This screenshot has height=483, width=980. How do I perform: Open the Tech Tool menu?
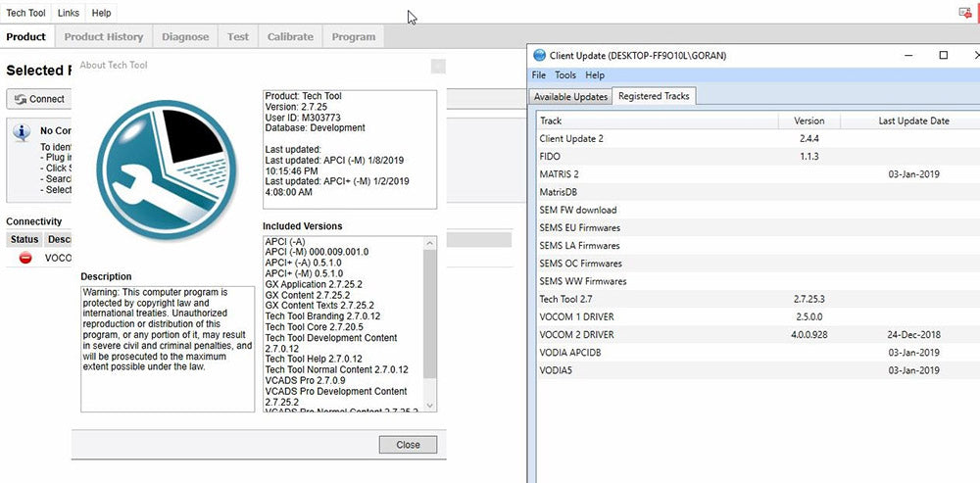click(x=25, y=13)
